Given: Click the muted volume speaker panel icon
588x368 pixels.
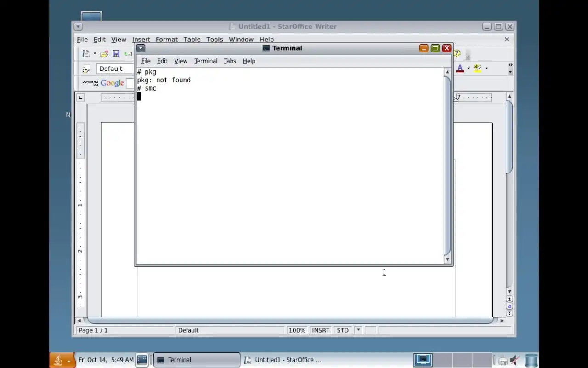Looking at the screenshot, I should tap(515, 360).
